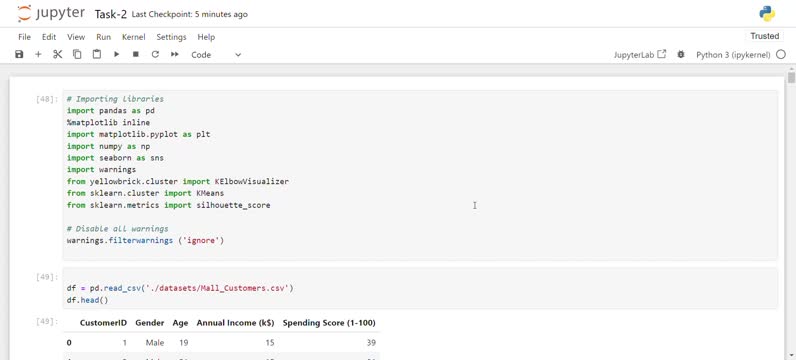Screen dimensions: 796x360
Task: Restart the kernel circular arrow icon
Action: coord(155,54)
